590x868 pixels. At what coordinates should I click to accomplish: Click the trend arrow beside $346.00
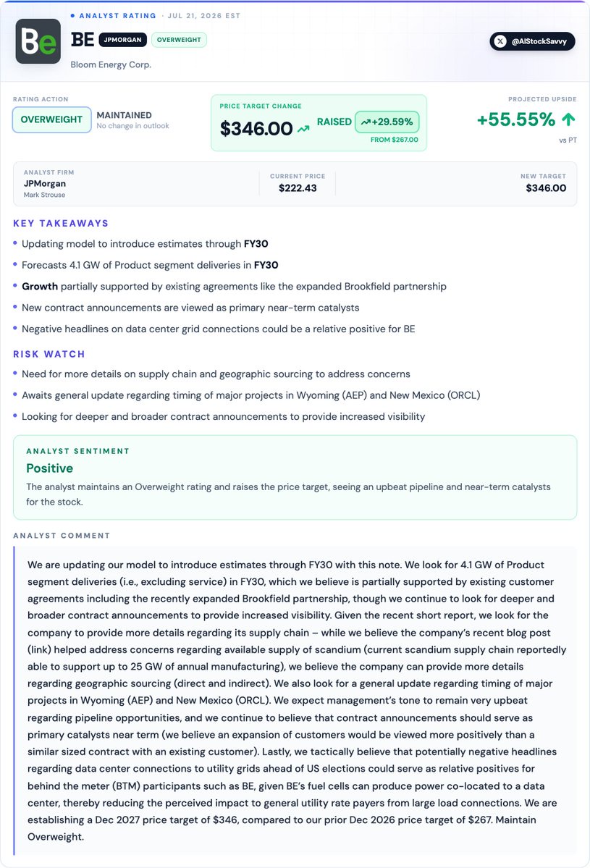[x=303, y=129]
